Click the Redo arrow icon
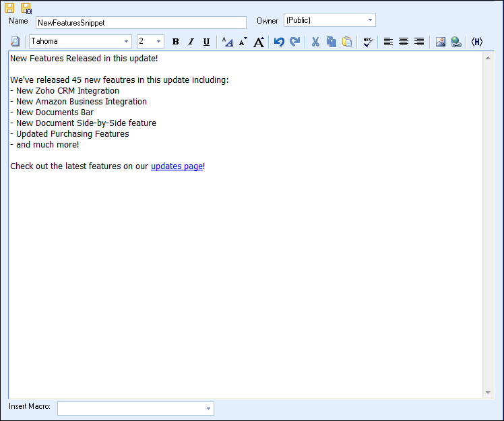Image resolution: width=504 pixels, height=421 pixels. (294, 42)
